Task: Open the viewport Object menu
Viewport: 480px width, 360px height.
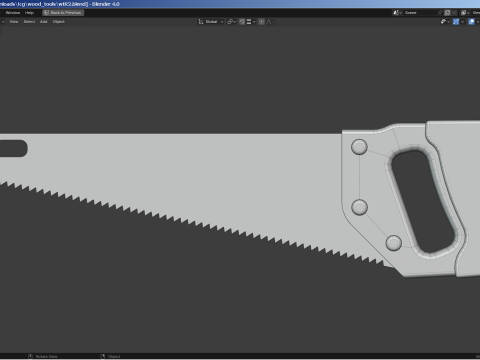Action: [x=59, y=22]
